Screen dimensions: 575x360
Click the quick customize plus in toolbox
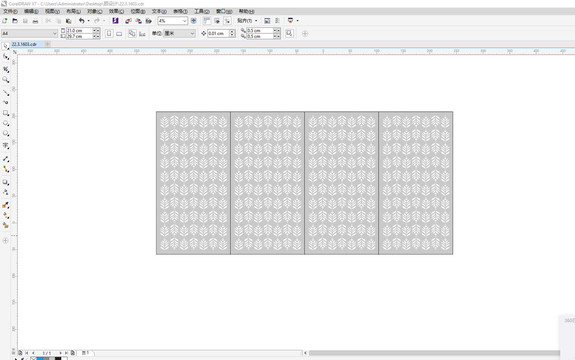point(5,241)
